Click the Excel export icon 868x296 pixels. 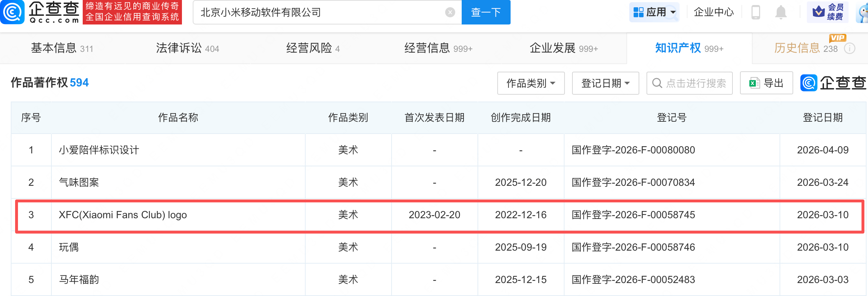click(x=754, y=83)
